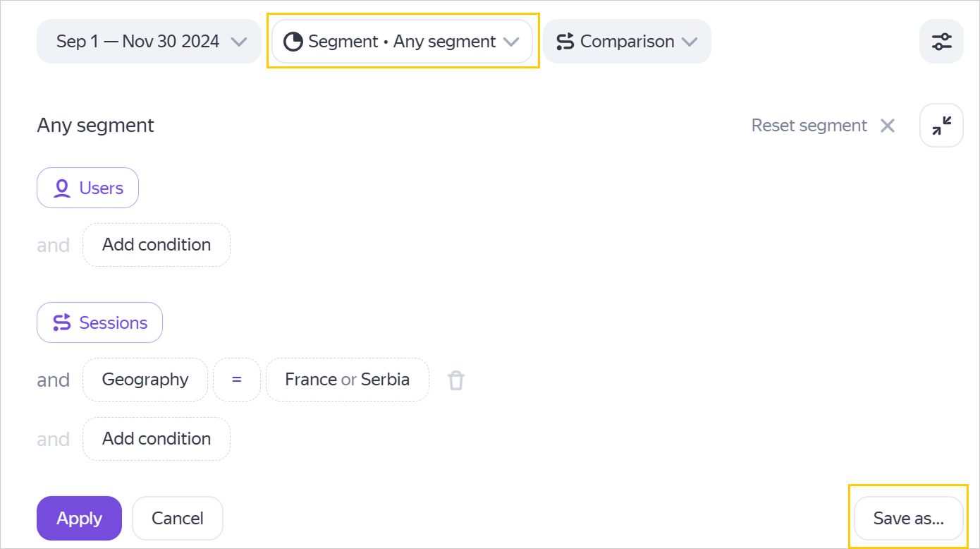
Task: Select the Sessions group tag
Action: tap(99, 323)
